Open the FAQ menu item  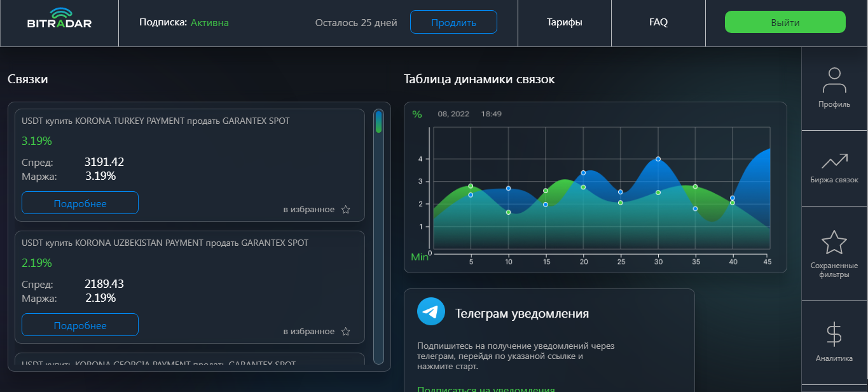tap(659, 22)
